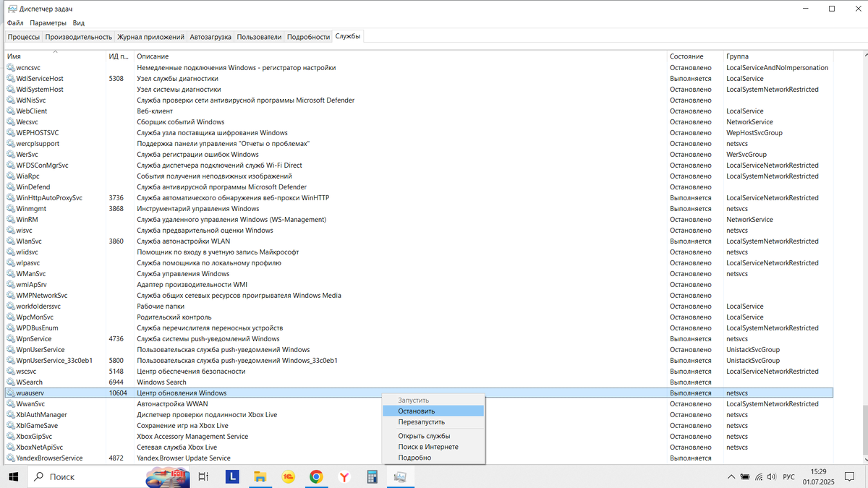868x488 pixels.
Task: Select Поиск в Интернете context item
Action: [x=433, y=447]
